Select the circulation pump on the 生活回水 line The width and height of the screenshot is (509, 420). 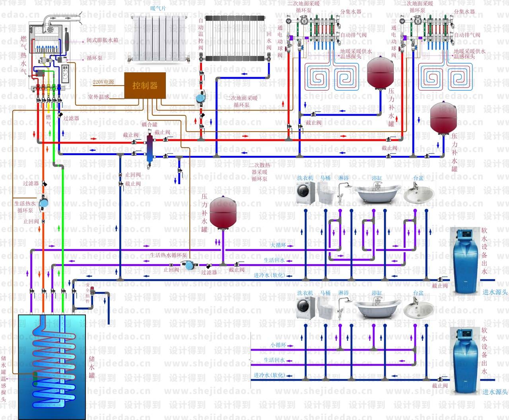188,265
